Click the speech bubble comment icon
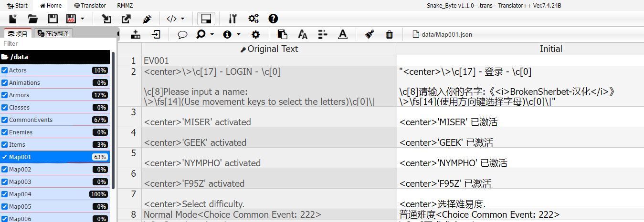The width and height of the screenshot is (644, 222). [182, 34]
